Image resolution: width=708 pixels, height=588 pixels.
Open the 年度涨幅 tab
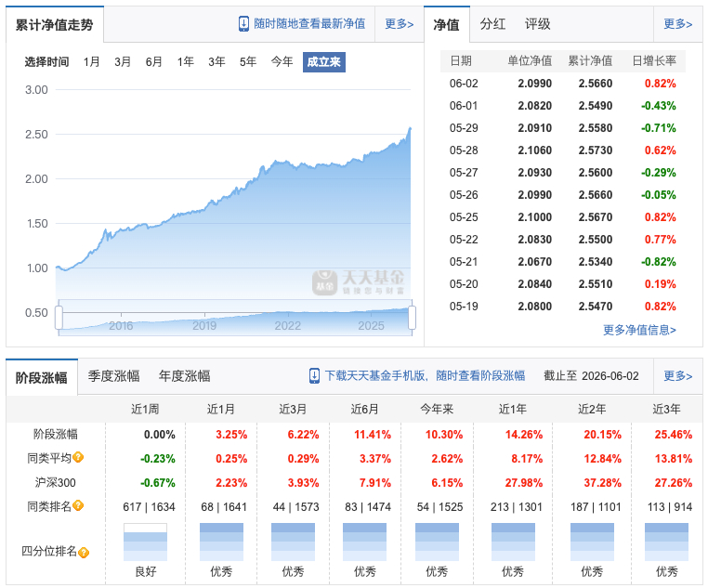184,376
